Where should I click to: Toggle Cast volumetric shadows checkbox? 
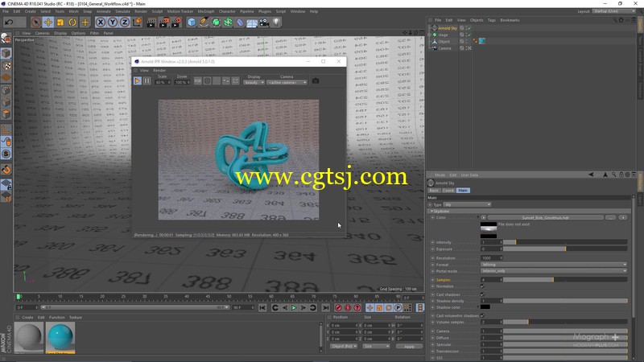tap(482, 315)
